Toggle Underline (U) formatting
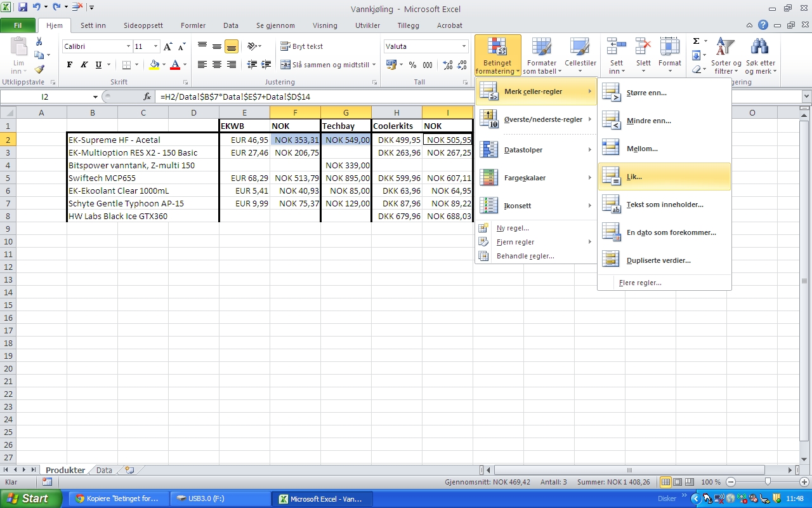 pos(98,65)
